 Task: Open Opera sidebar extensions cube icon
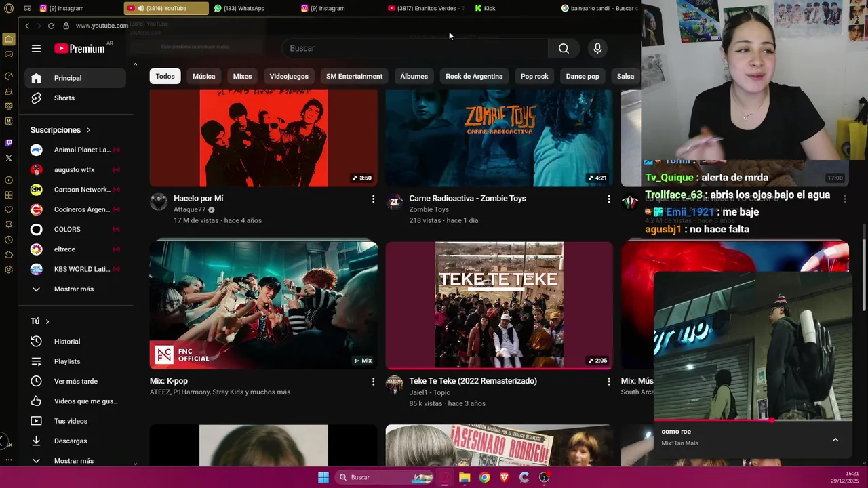coord(9,255)
